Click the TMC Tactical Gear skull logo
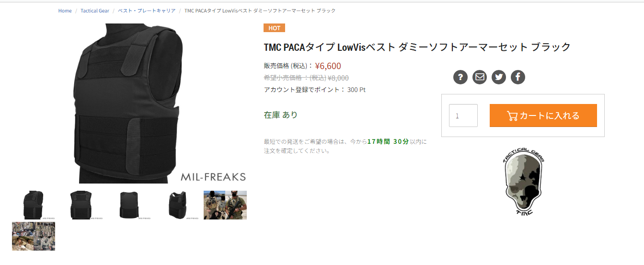Viewport: 644px width, 265px height. pyautogui.click(x=523, y=181)
